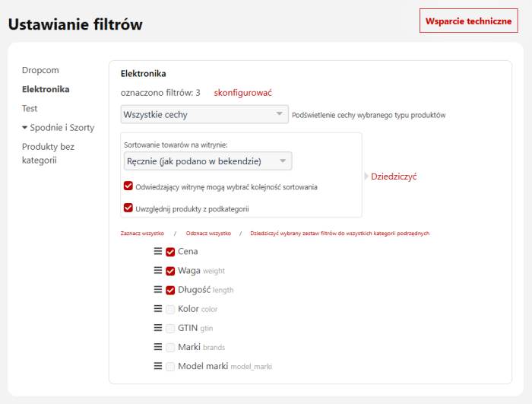Click drag handle icon beside Model marki
This screenshot has height=404, width=532.
(158, 366)
